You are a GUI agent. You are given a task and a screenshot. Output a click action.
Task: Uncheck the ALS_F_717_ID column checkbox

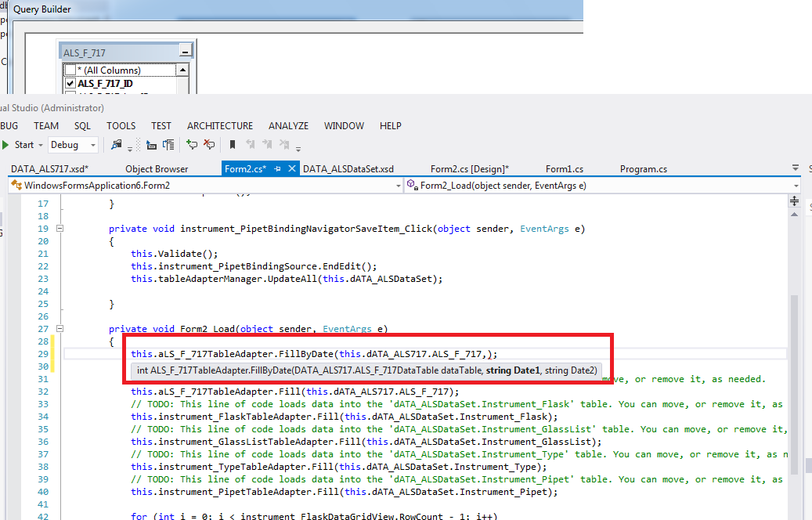pos(70,83)
